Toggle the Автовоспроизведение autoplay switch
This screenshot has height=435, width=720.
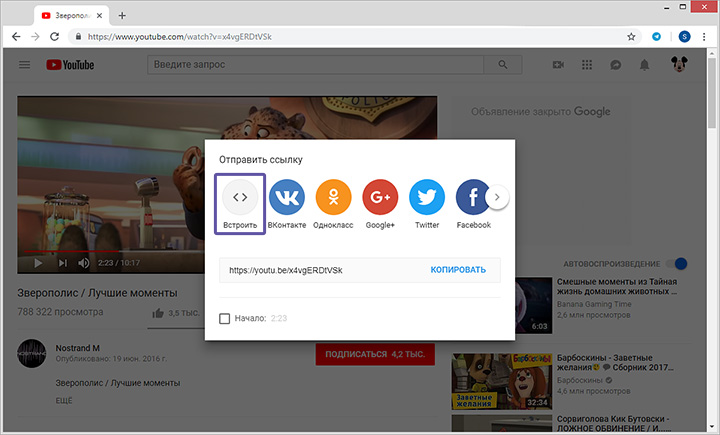[x=677, y=264]
